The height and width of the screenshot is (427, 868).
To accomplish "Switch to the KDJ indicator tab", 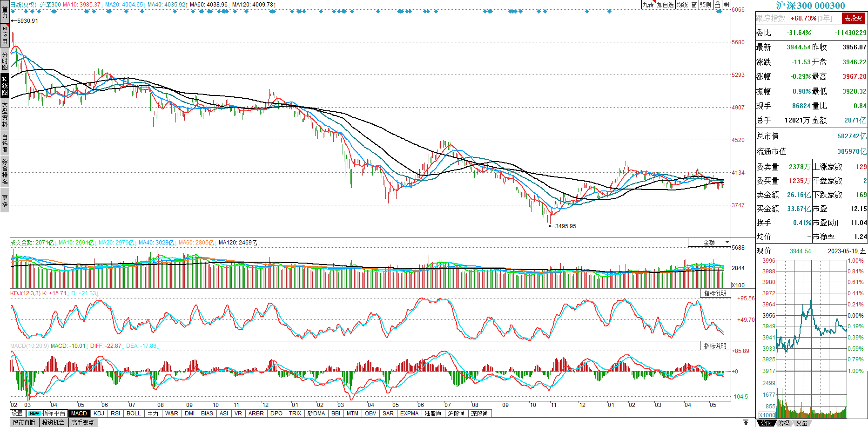I will pos(99,413).
